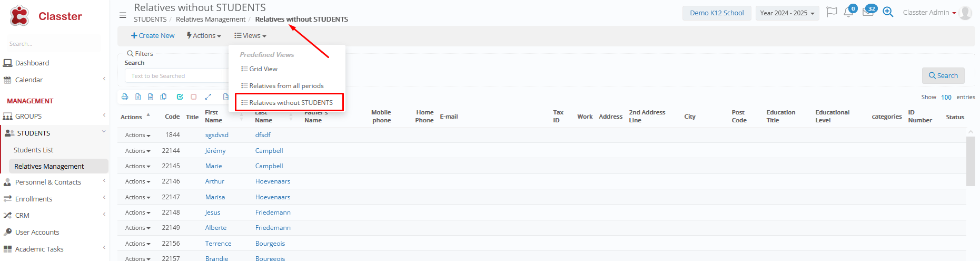Open the Year 2024 - 2025 dropdown
980x261 pixels.
click(x=787, y=13)
